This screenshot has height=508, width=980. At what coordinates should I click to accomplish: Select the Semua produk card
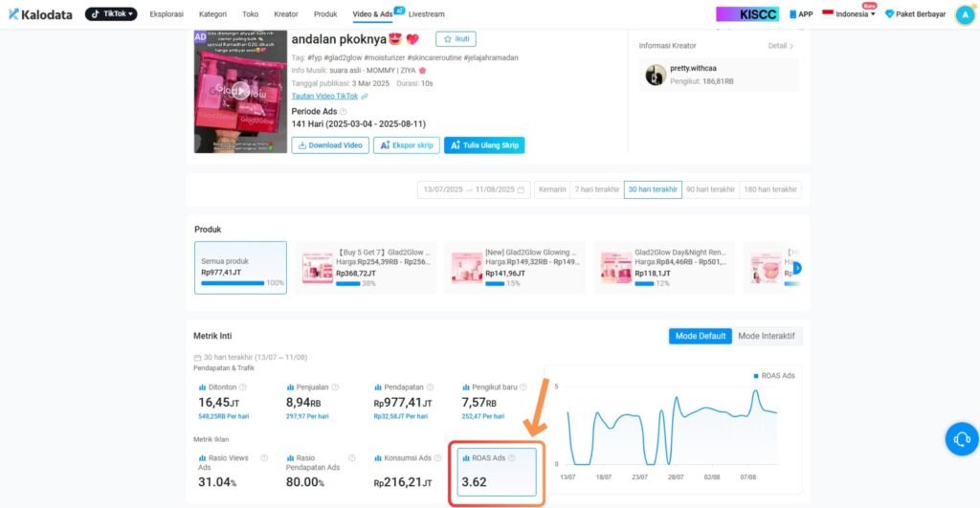tap(240, 268)
